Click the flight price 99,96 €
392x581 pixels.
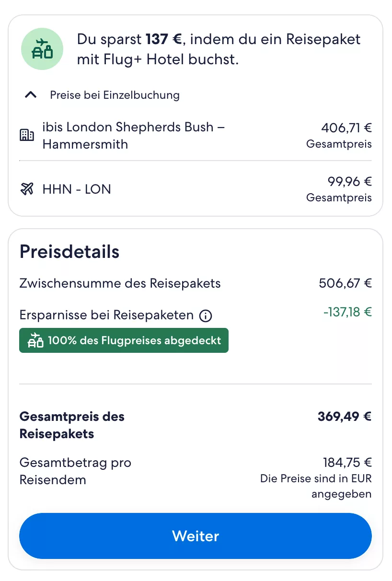click(349, 182)
